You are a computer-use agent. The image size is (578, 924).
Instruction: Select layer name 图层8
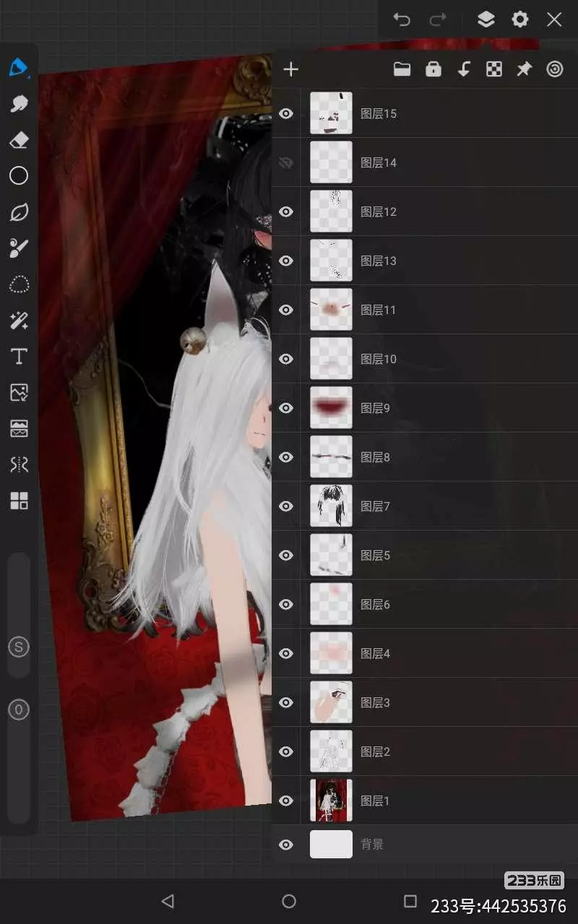click(x=375, y=457)
